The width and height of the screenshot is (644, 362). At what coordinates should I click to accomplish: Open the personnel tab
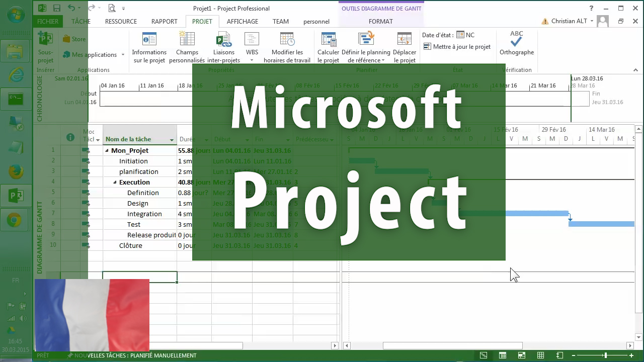316,22
